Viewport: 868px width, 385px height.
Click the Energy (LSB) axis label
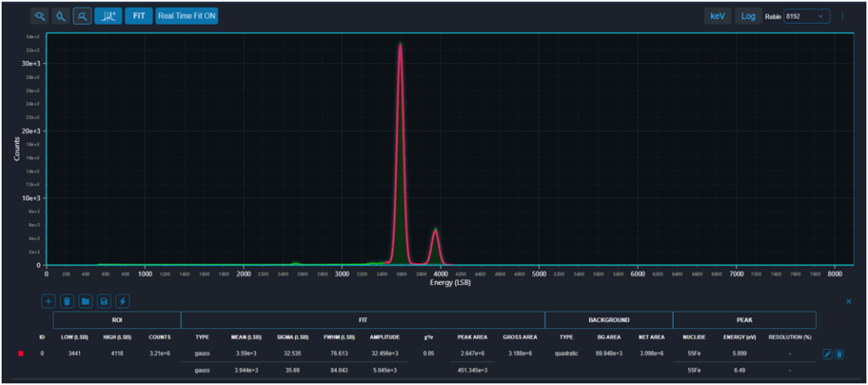[x=450, y=282]
